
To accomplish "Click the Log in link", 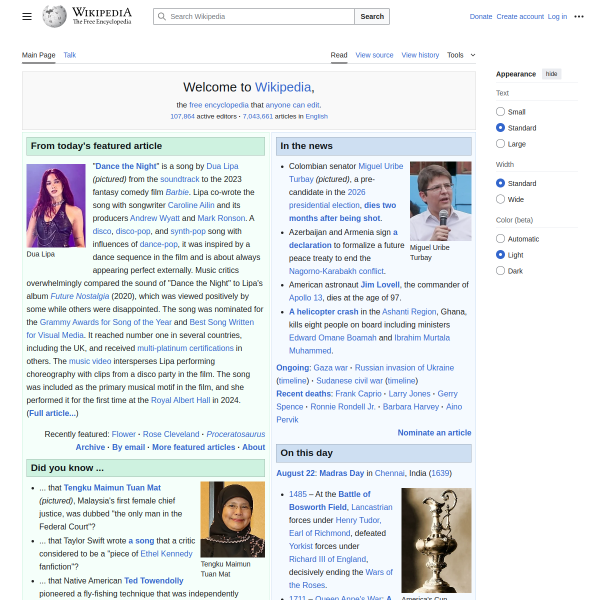I will [x=557, y=16].
